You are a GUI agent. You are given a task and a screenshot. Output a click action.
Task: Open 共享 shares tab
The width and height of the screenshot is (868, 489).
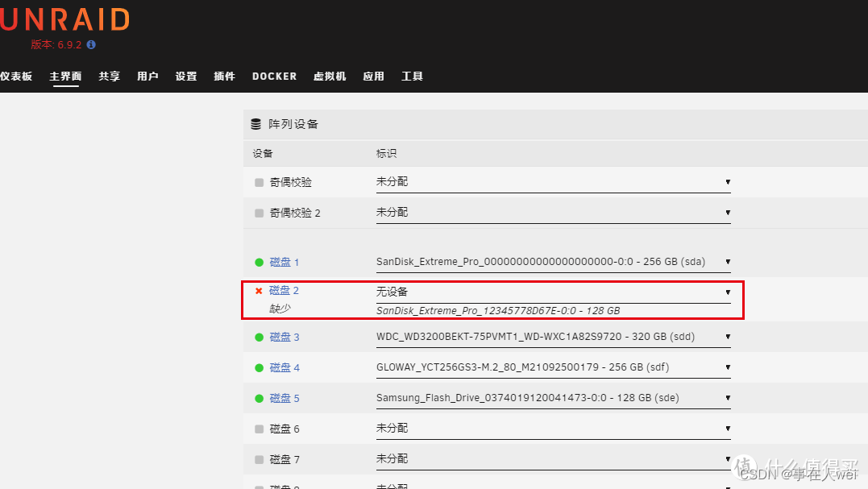109,77
